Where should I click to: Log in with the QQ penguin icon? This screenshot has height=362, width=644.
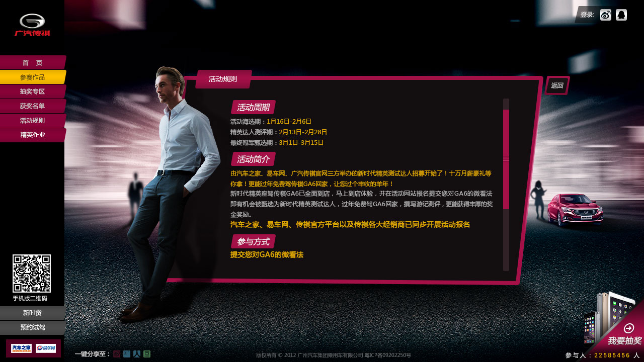(x=621, y=15)
